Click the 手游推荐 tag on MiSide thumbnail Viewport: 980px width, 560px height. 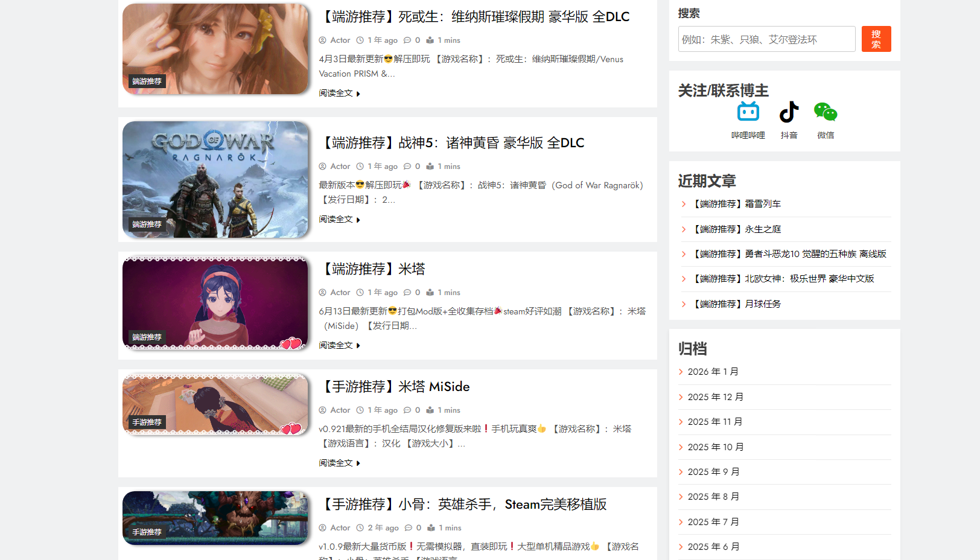pyautogui.click(x=147, y=422)
